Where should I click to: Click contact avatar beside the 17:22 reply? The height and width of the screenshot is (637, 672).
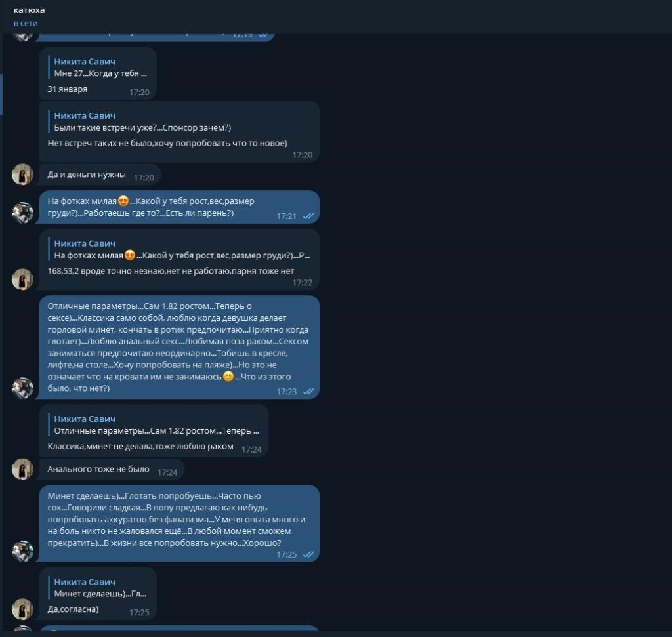(22, 279)
